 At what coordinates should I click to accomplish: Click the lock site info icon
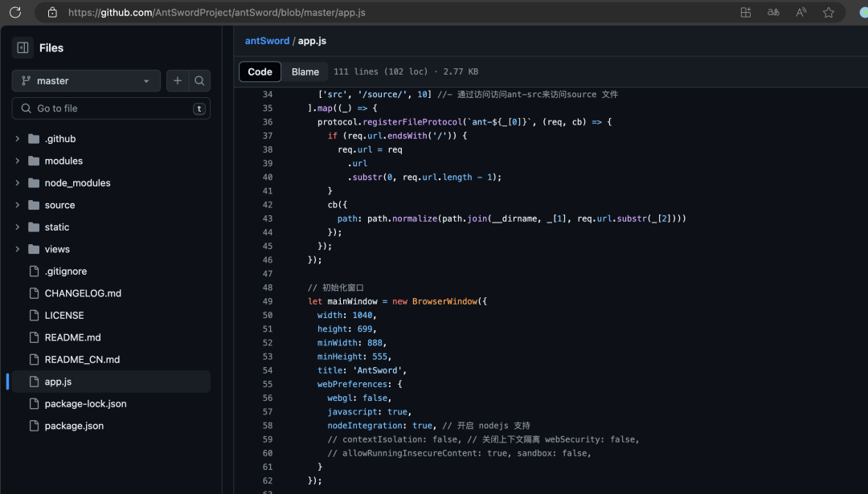click(52, 12)
